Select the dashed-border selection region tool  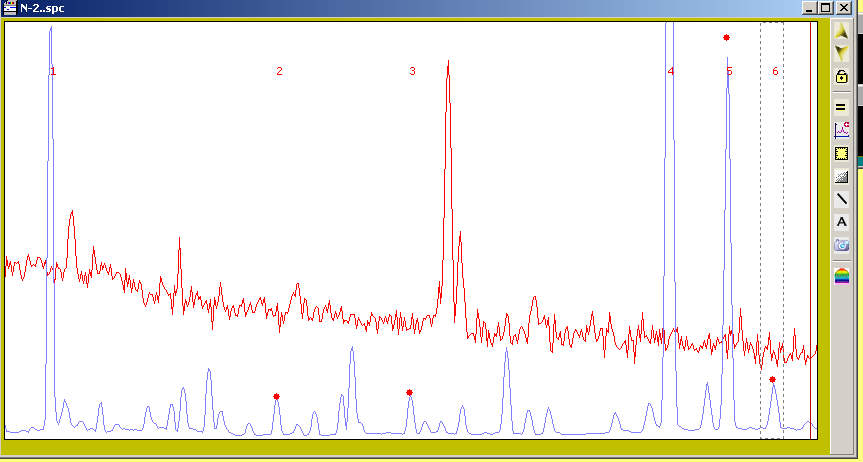point(841,153)
